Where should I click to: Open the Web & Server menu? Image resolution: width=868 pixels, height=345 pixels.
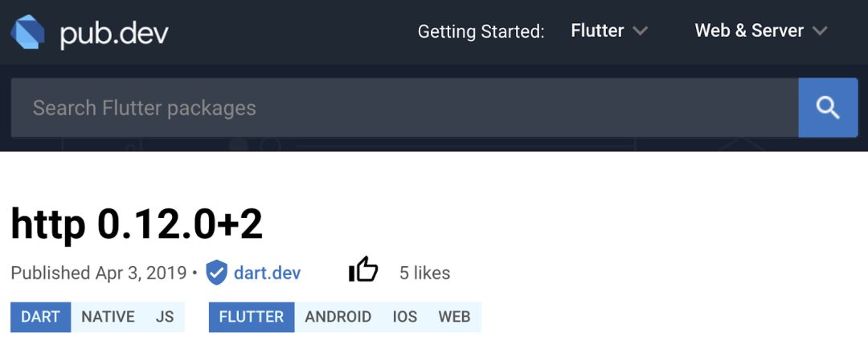pos(749,31)
